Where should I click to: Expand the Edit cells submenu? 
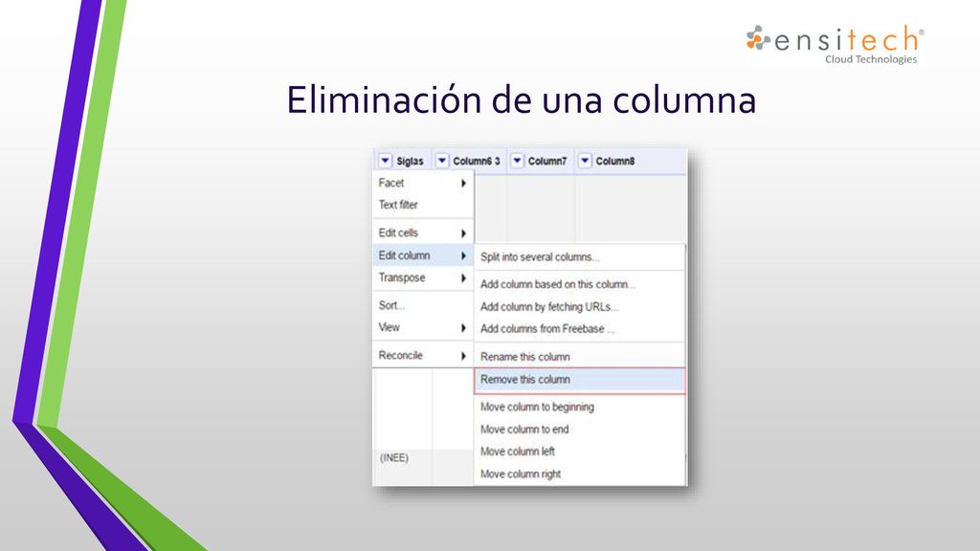423,233
